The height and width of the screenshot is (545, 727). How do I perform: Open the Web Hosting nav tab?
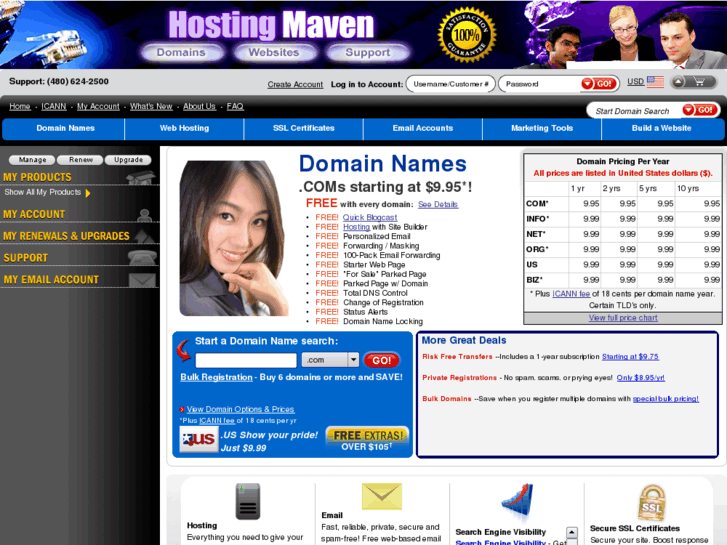184,128
